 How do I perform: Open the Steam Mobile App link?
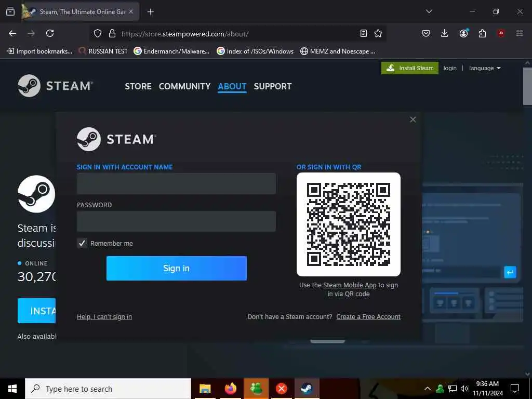[350, 285]
